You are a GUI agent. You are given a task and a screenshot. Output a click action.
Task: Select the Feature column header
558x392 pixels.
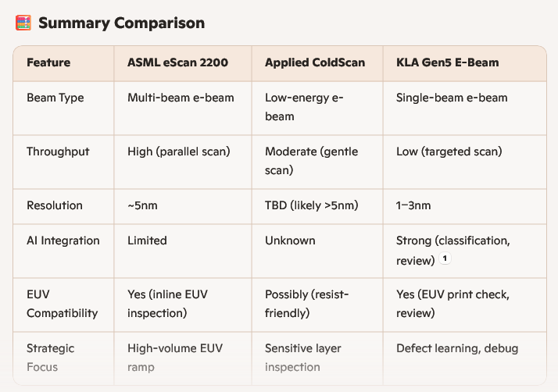48,62
